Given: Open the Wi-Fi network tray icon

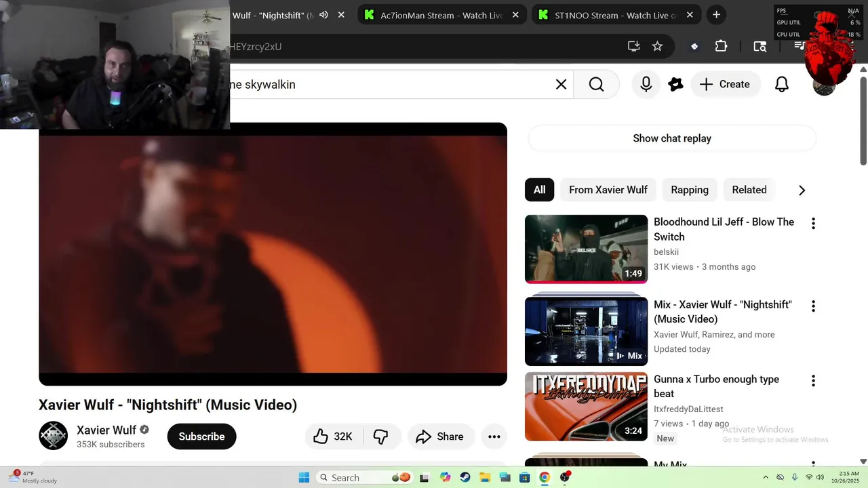Looking at the screenshot, I should [809, 477].
